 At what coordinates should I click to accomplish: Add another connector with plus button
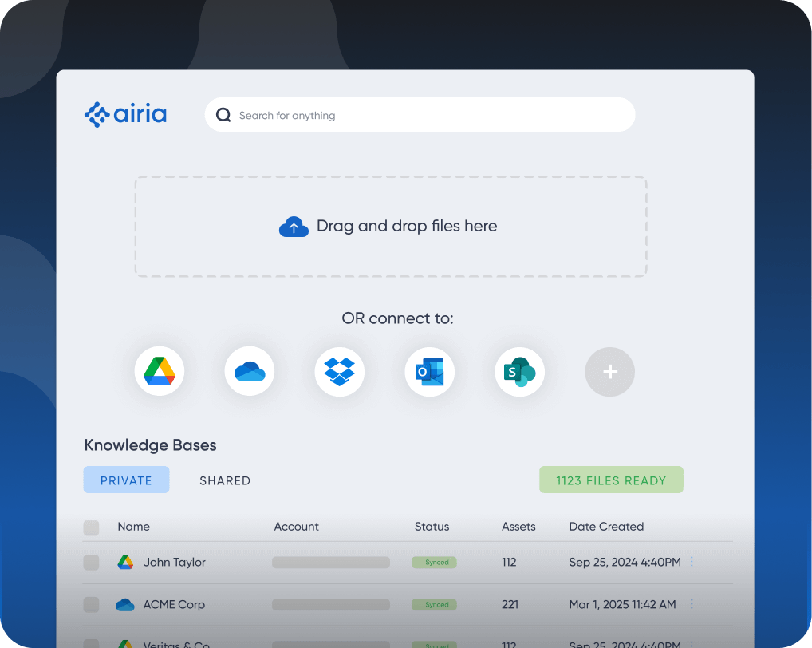click(610, 371)
